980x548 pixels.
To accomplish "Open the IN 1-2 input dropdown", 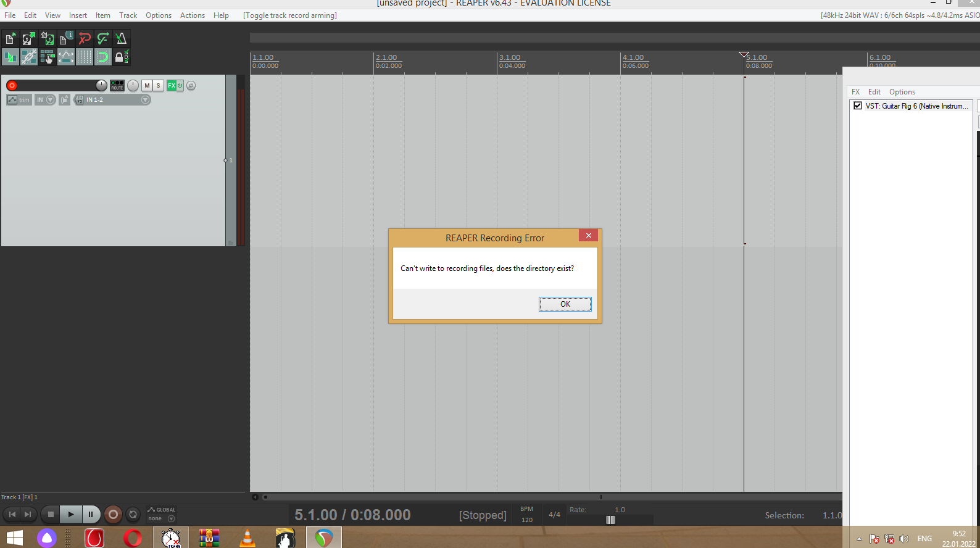I will tap(117, 99).
